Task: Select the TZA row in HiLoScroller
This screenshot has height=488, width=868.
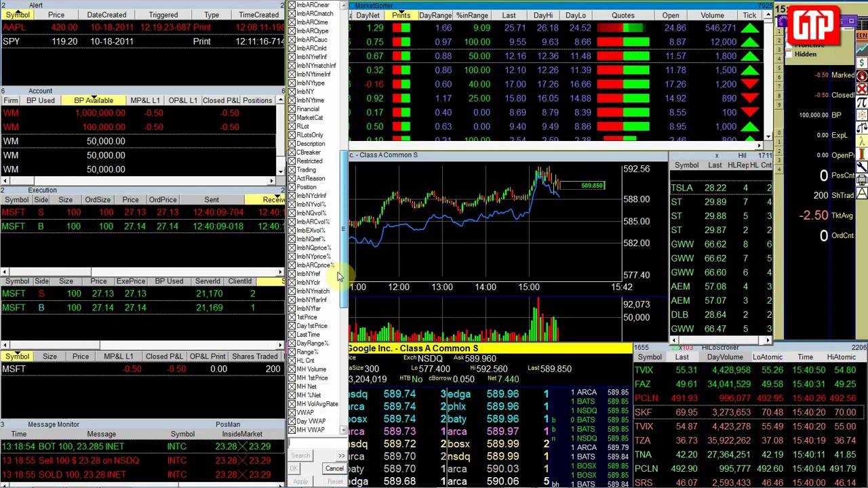Action: (751, 441)
